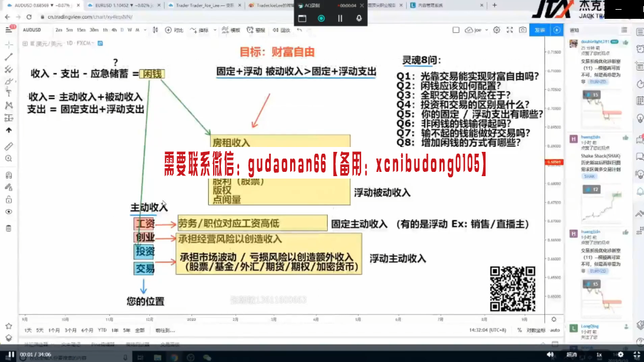Toggle hide all drawings eye icon

pyautogui.click(x=9, y=212)
